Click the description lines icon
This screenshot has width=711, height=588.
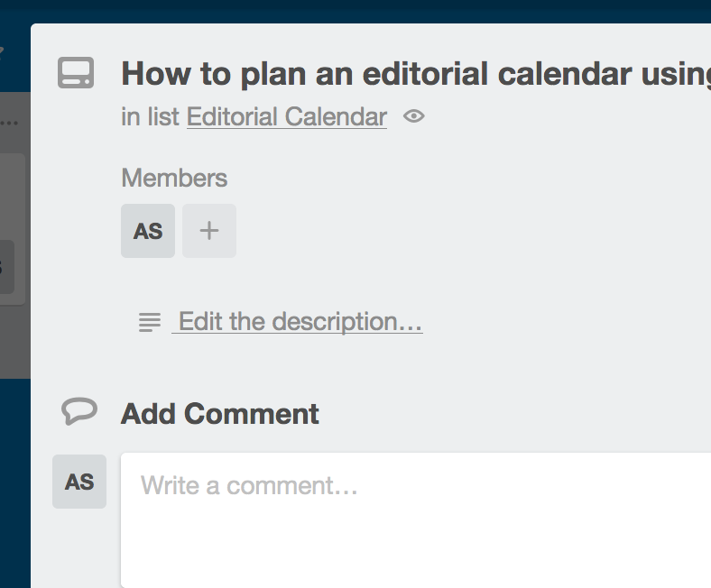[x=150, y=322]
